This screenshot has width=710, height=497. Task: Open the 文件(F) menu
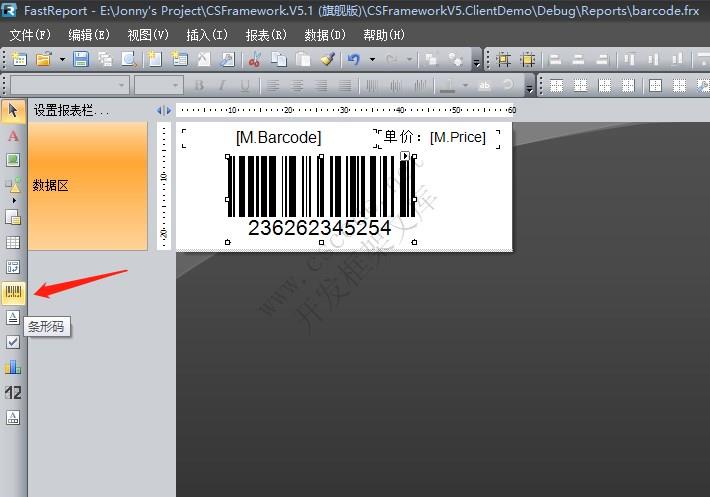coord(30,35)
